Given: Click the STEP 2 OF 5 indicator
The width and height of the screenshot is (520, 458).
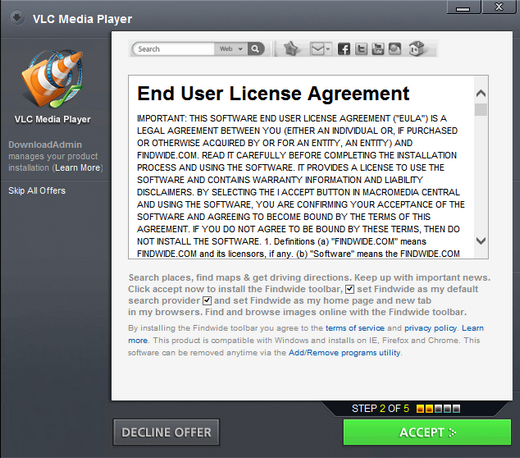Looking at the screenshot, I should (406, 408).
